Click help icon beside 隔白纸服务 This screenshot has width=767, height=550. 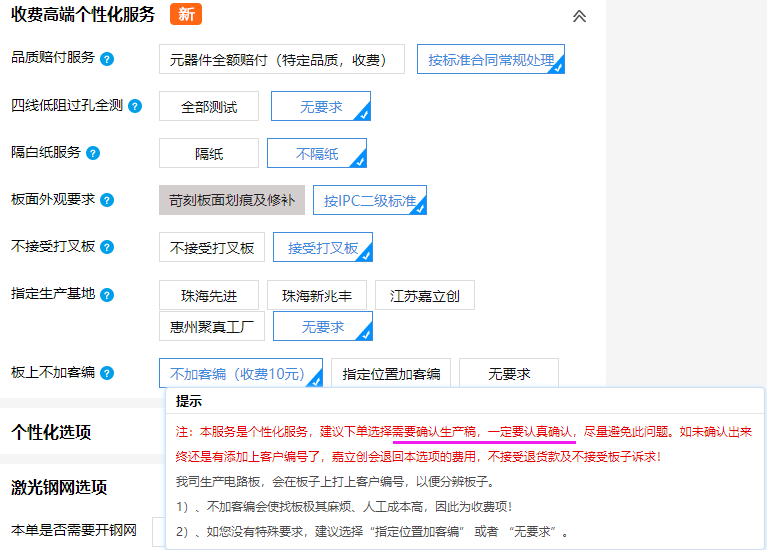93,153
